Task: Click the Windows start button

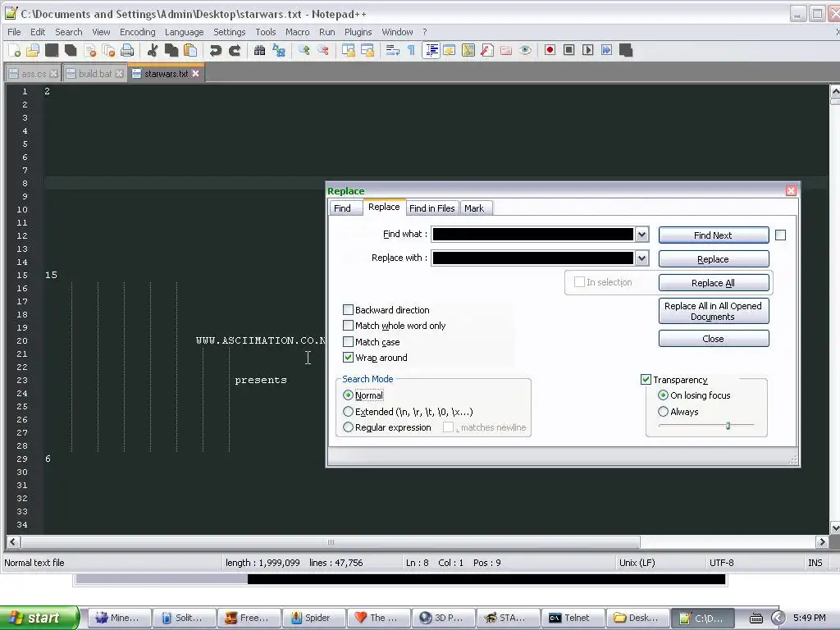Action: pyautogui.click(x=39, y=618)
